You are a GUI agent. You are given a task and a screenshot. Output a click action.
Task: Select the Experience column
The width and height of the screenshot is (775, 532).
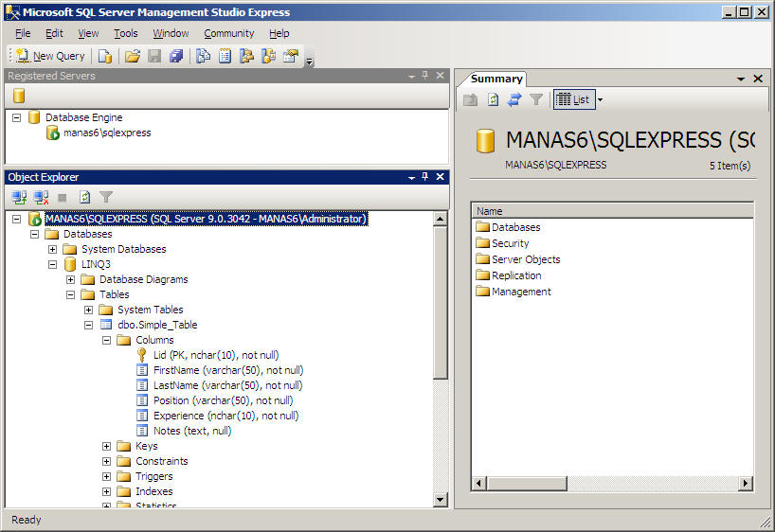point(225,416)
